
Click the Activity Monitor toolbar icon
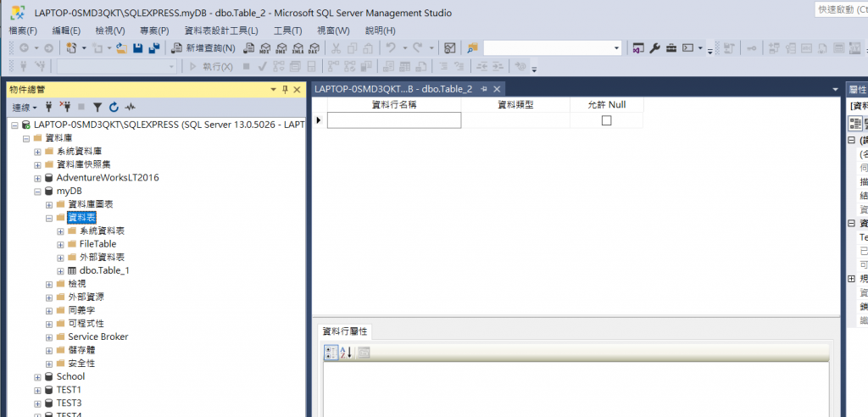(450, 48)
